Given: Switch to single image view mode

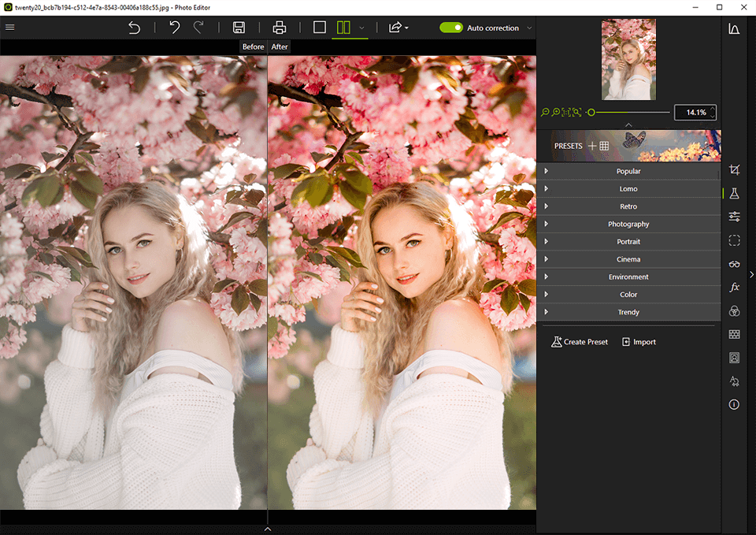Looking at the screenshot, I should pos(319,28).
